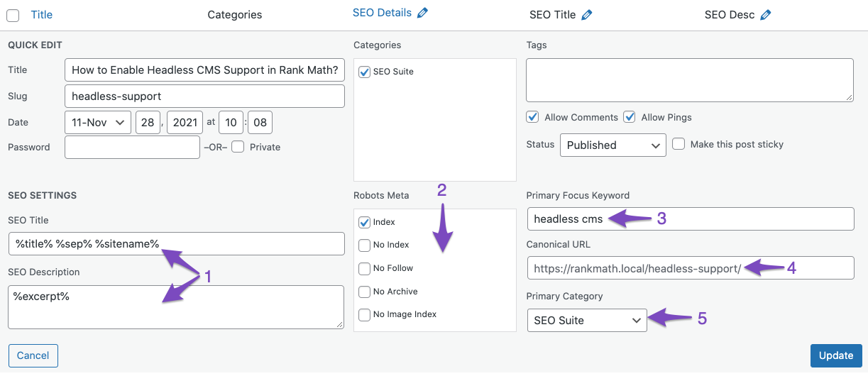The width and height of the screenshot is (868, 376).
Task: Click the Update button
Action: [836, 355]
